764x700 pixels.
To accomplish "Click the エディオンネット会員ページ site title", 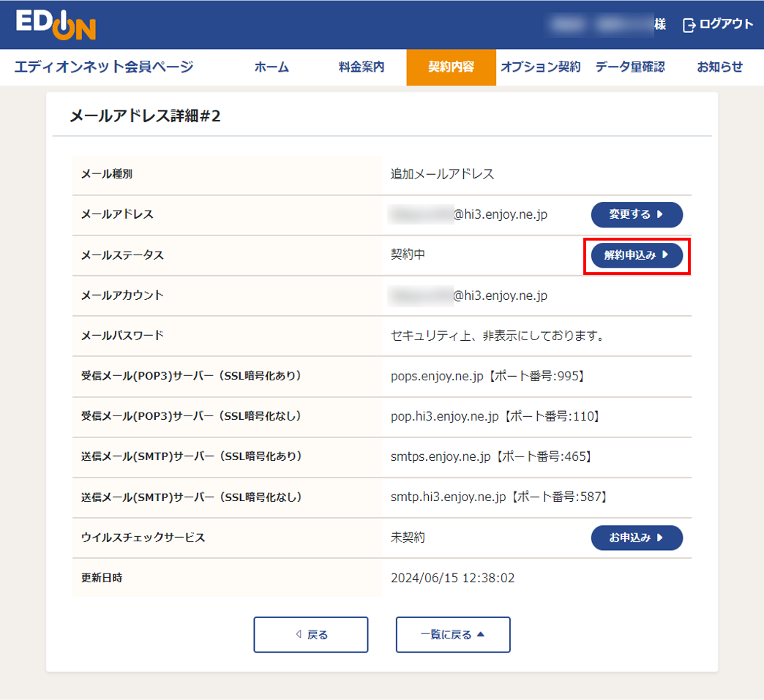I will [x=104, y=67].
